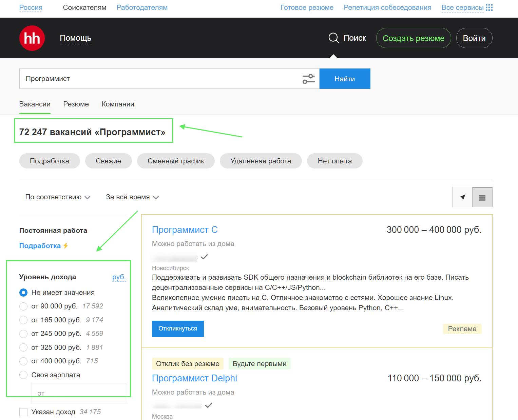Switch to the Резюме tab
Screen dimensions: 518x420
click(x=76, y=104)
